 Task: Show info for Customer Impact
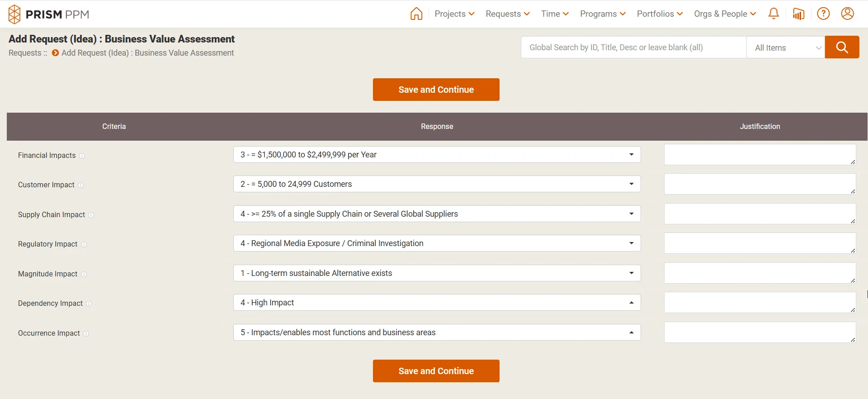click(x=80, y=185)
